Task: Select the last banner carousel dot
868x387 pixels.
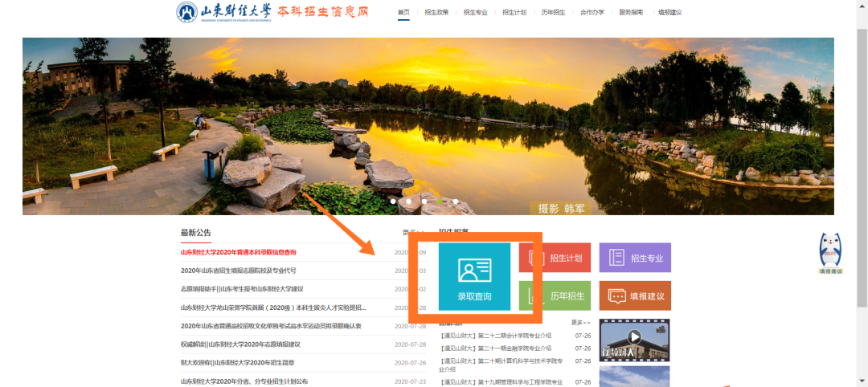Action: [x=455, y=202]
